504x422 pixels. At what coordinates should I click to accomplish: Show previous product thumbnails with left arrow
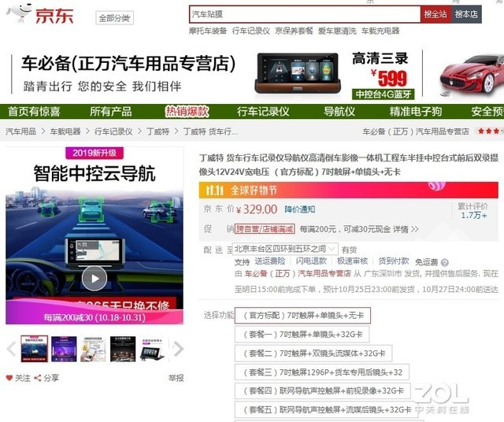coord(12,349)
